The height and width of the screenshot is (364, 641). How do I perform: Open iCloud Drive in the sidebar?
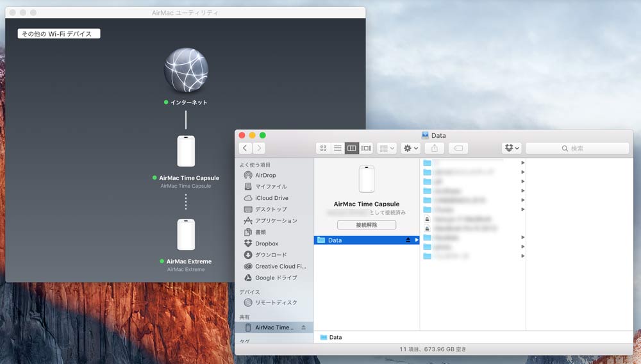point(272,198)
